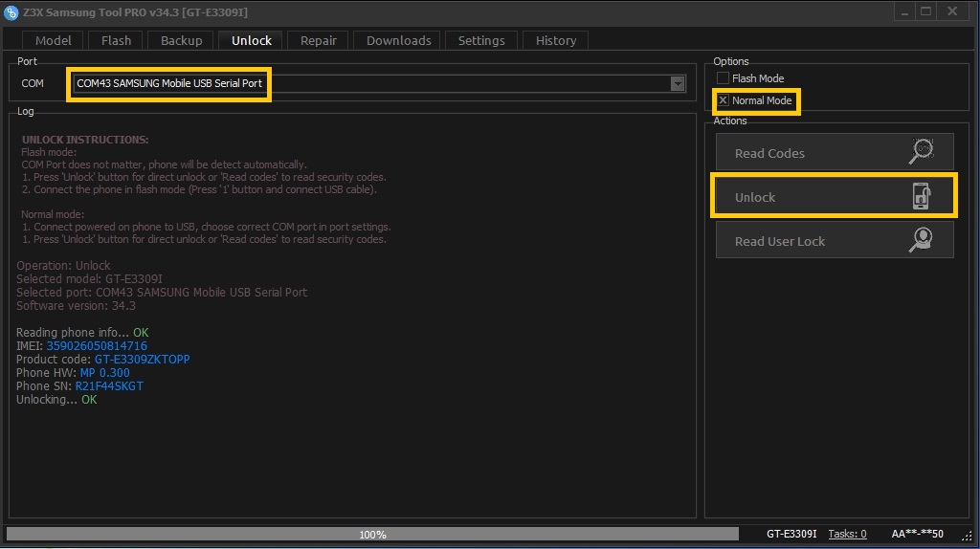Enable the Flash Mode checkbox
This screenshot has height=549, width=980.
point(724,78)
